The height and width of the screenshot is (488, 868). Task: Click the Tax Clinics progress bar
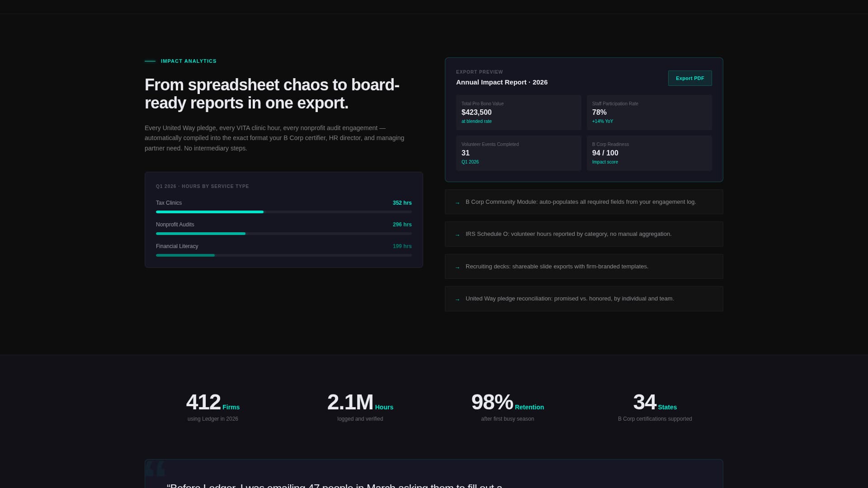pyautogui.click(x=283, y=212)
